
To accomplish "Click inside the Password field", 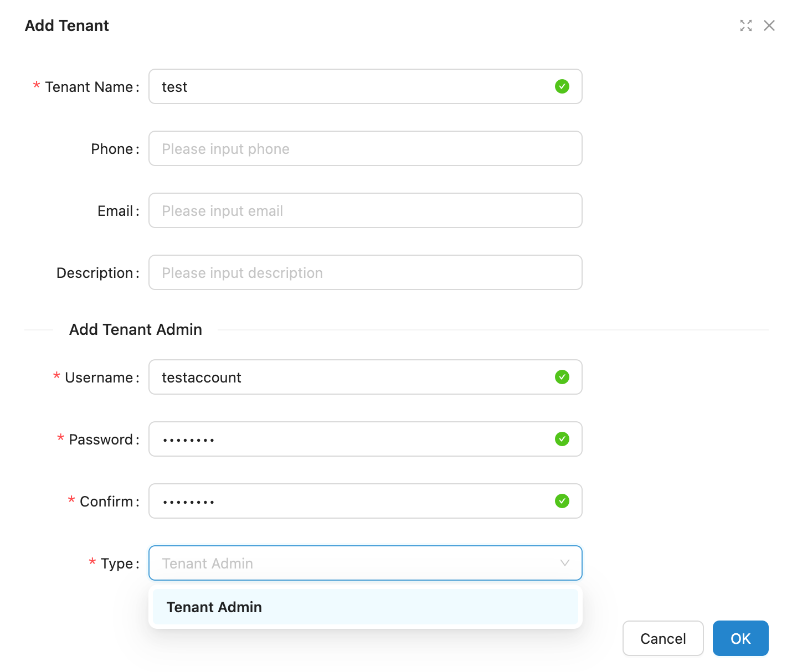I will [x=354, y=439].
